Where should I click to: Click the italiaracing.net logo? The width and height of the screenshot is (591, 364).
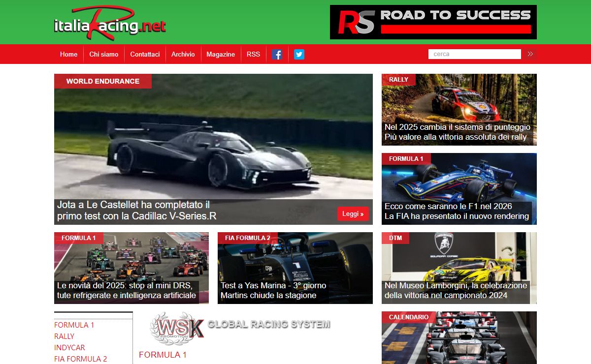click(110, 23)
